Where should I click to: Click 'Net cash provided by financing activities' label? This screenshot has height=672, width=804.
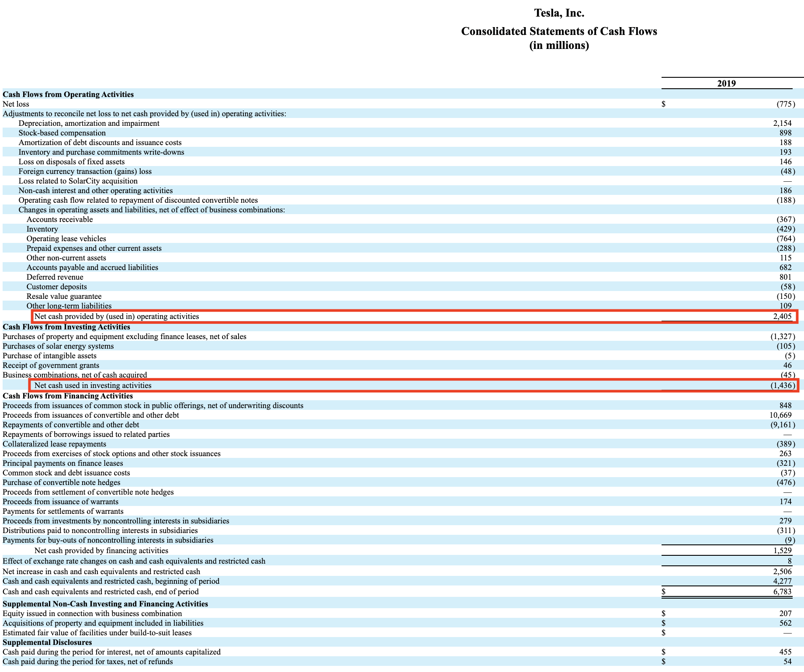coord(101,551)
